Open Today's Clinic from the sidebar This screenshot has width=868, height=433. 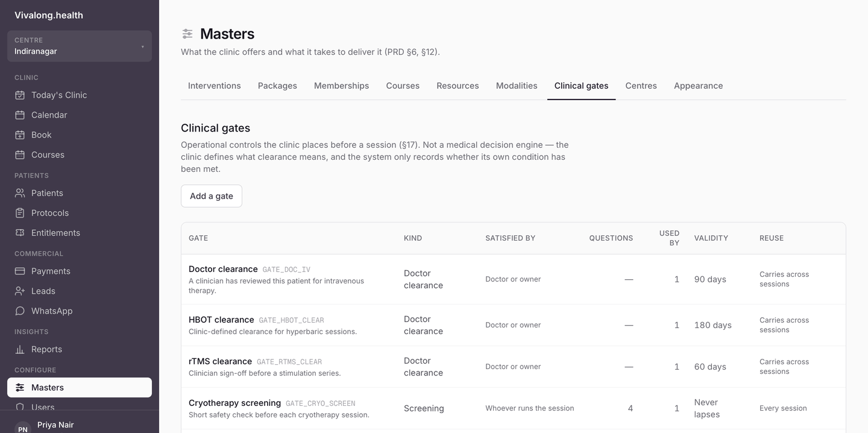(80, 95)
